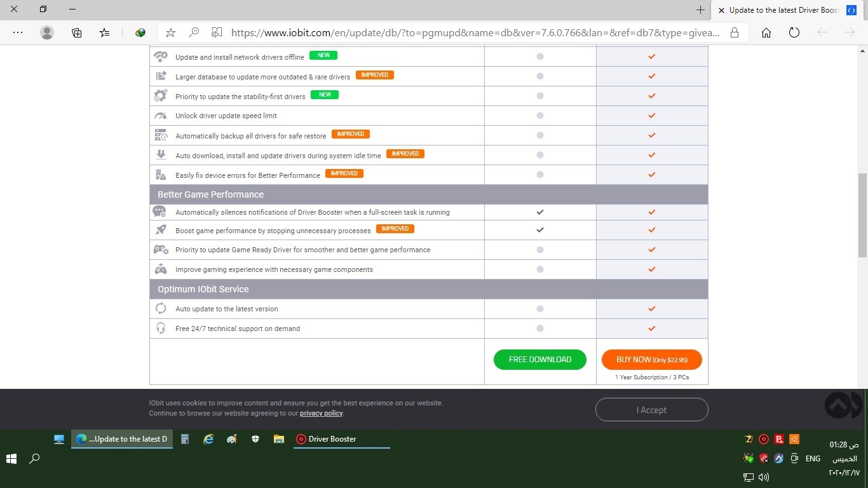The width and height of the screenshot is (868, 488).
Task: Click the Meet Now camera tray icon
Action: tap(794, 458)
